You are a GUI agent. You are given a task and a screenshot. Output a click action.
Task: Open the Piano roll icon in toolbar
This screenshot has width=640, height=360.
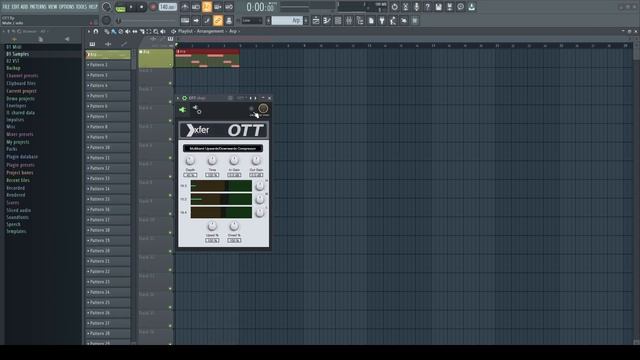[x=327, y=20]
